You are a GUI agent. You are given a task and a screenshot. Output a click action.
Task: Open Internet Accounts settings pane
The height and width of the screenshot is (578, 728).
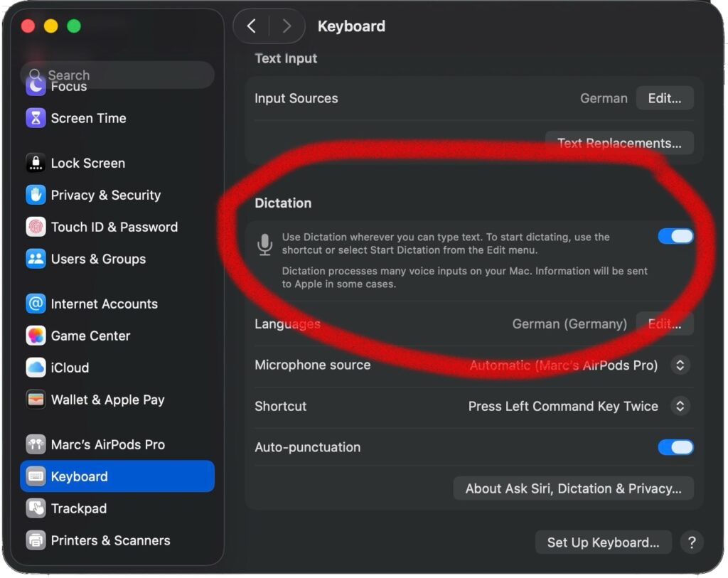coord(104,304)
